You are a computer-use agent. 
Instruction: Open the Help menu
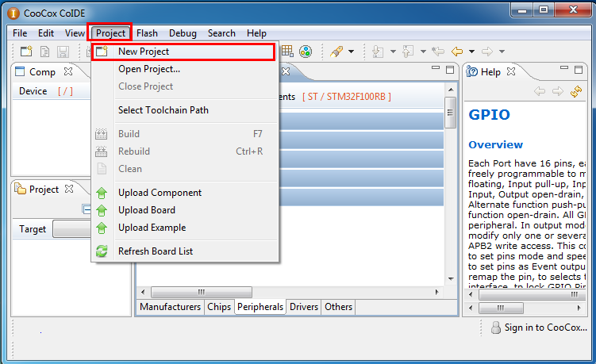pos(256,33)
